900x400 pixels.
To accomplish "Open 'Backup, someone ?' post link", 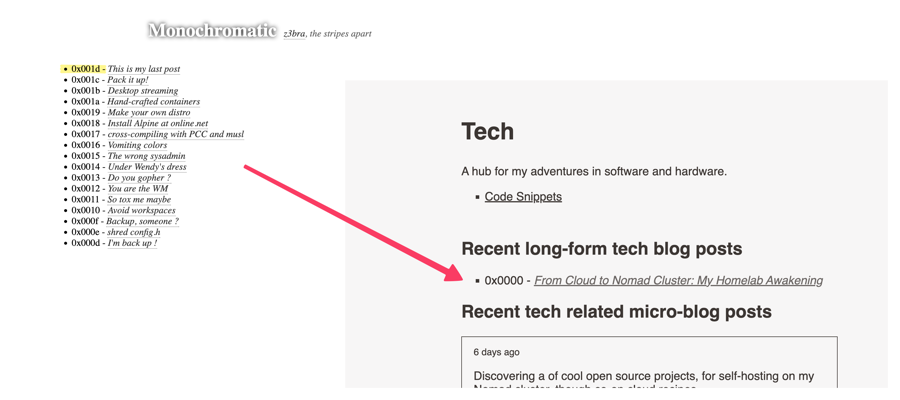I will (143, 222).
